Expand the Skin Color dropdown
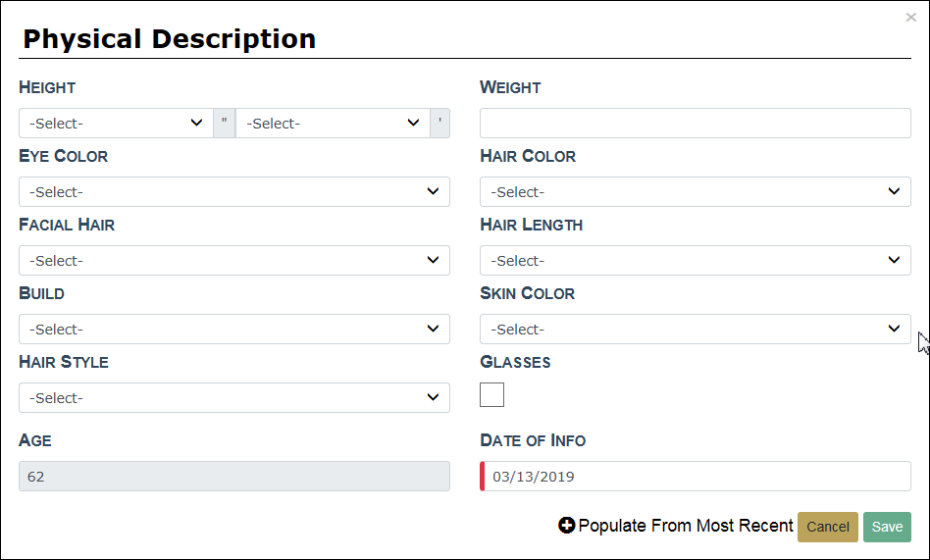Image resolution: width=930 pixels, height=560 pixels. [695, 329]
